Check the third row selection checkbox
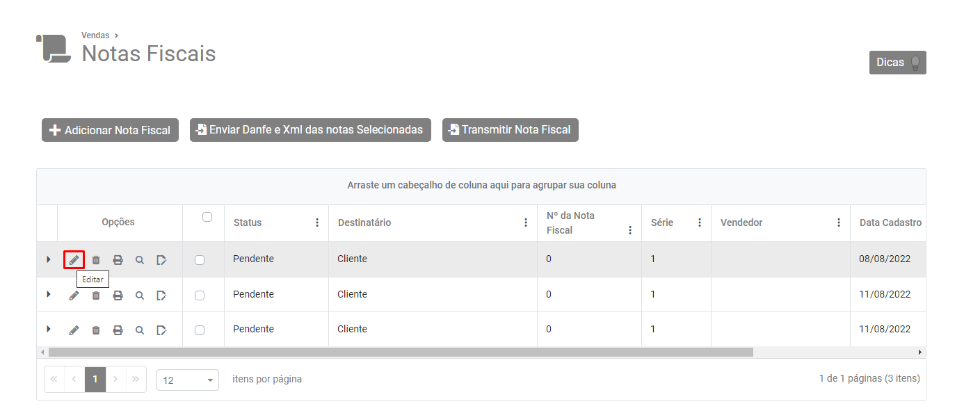The width and height of the screenshot is (980, 413). pos(200,330)
